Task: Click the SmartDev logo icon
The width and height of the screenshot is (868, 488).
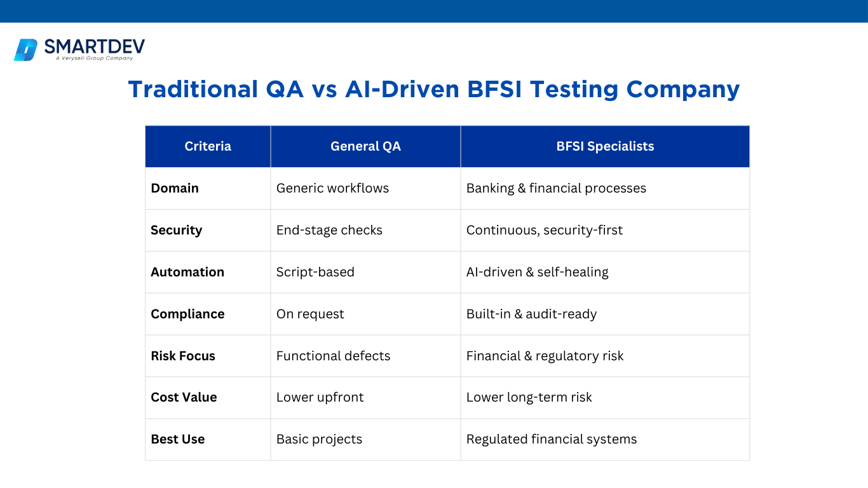Action: tap(26, 50)
